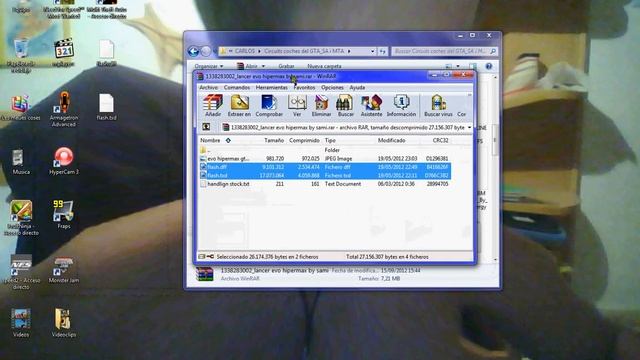
Task: Sort by the Nombre column header
Action: coord(210,140)
